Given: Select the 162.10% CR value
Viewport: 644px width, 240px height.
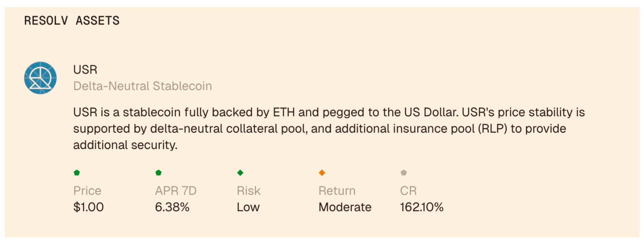Looking at the screenshot, I should 422,207.
